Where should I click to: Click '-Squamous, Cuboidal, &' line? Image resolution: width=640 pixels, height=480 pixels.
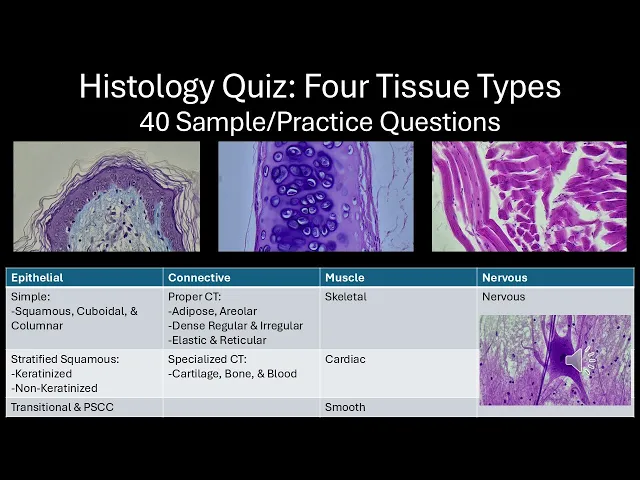74,311
